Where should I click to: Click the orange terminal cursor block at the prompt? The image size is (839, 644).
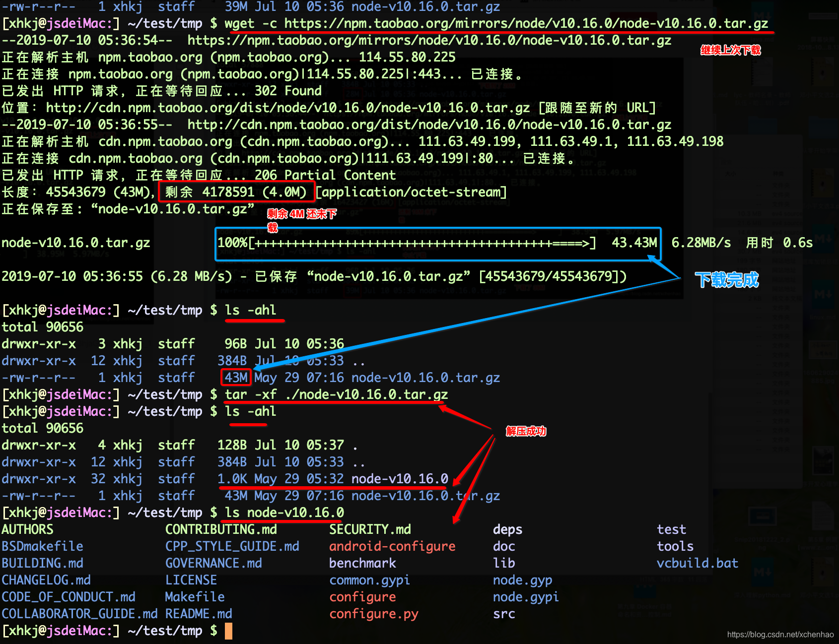click(228, 631)
